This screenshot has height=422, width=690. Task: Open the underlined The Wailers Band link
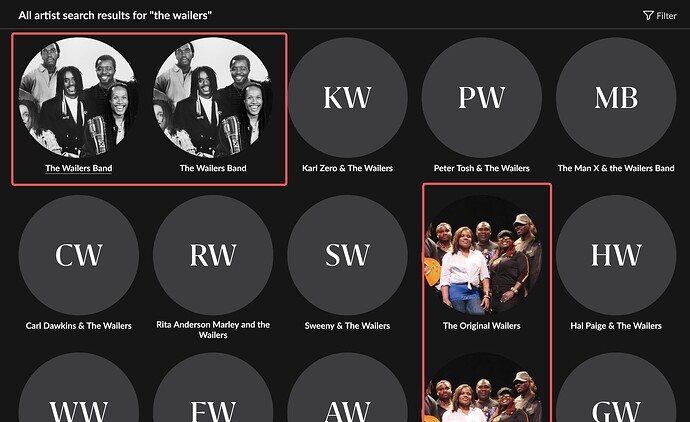[79, 168]
